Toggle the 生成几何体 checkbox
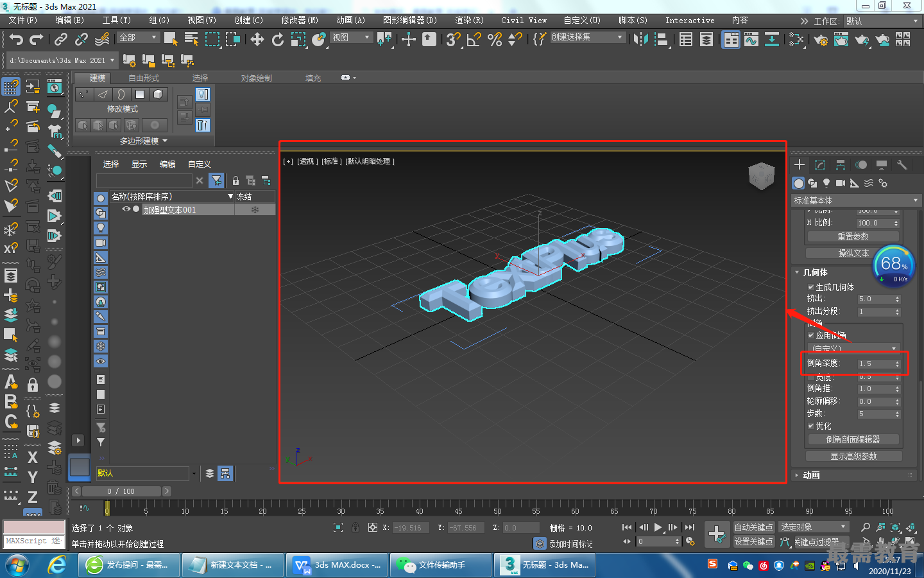924x578 pixels. point(811,287)
